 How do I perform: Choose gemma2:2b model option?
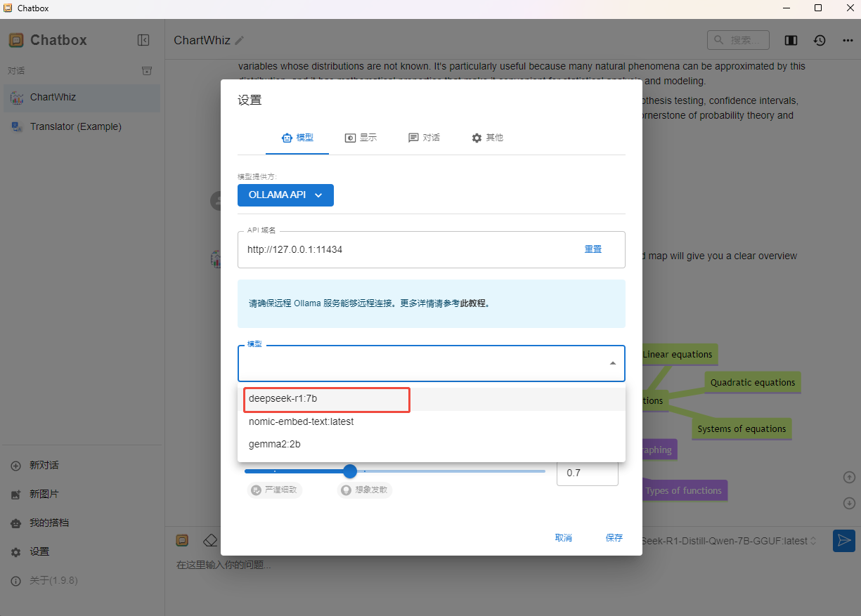(x=275, y=444)
